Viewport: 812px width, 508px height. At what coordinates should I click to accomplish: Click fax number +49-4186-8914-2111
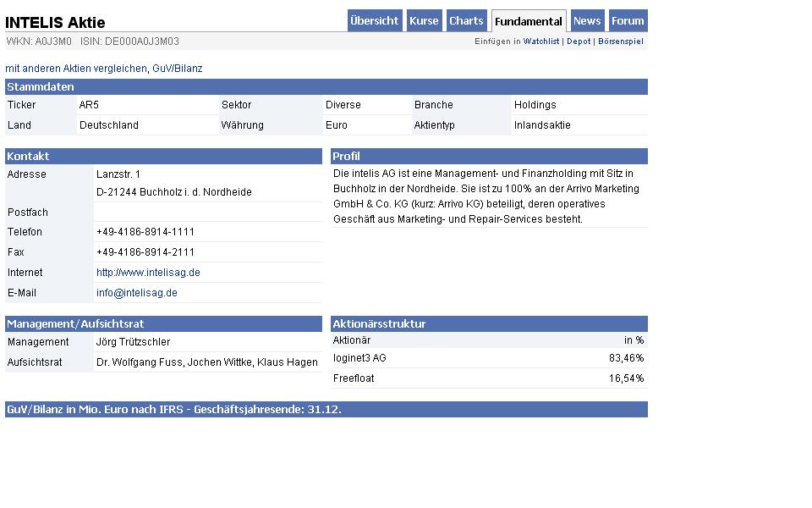[x=145, y=252]
